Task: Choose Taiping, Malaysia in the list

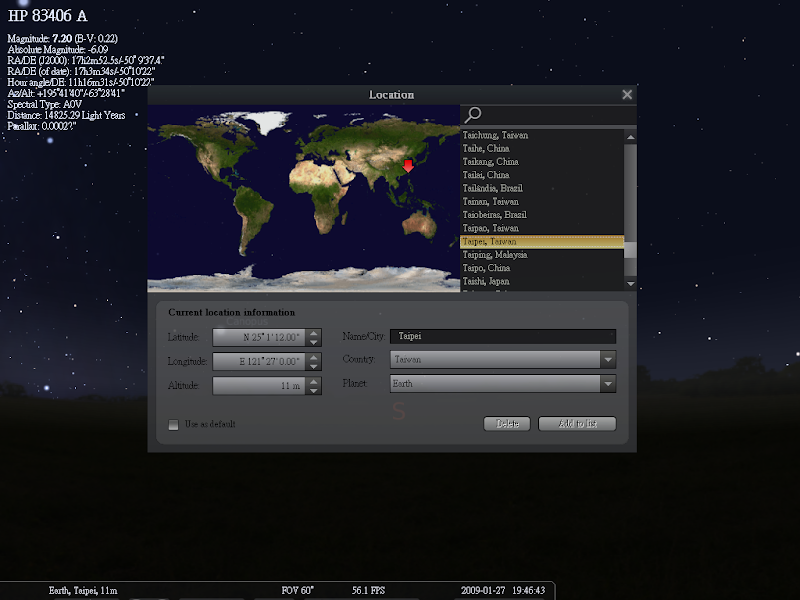Action: [495, 255]
